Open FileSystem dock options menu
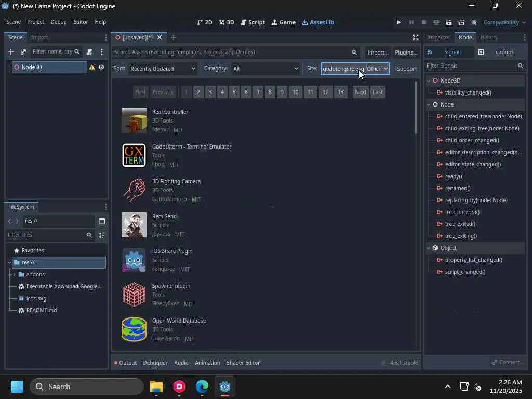The width and height of the screenshot is (532, 399). point(106,207)
